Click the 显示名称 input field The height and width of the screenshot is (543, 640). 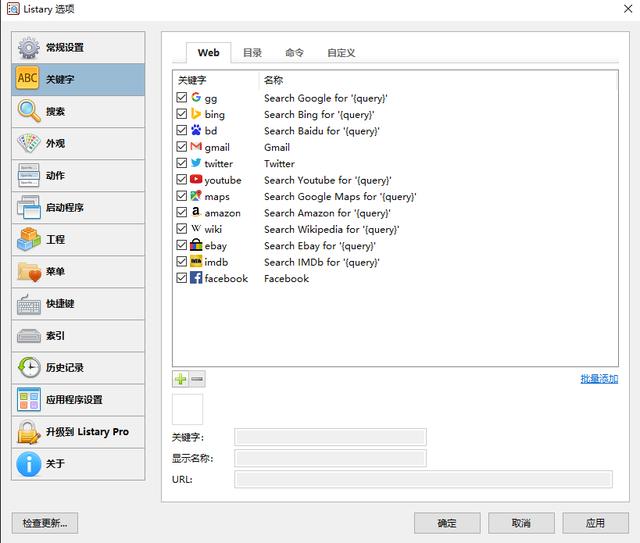click(x=330, y=458)
